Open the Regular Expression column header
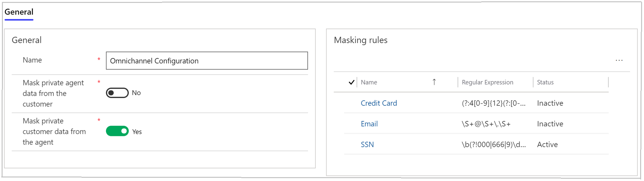 tap(487, 82)
